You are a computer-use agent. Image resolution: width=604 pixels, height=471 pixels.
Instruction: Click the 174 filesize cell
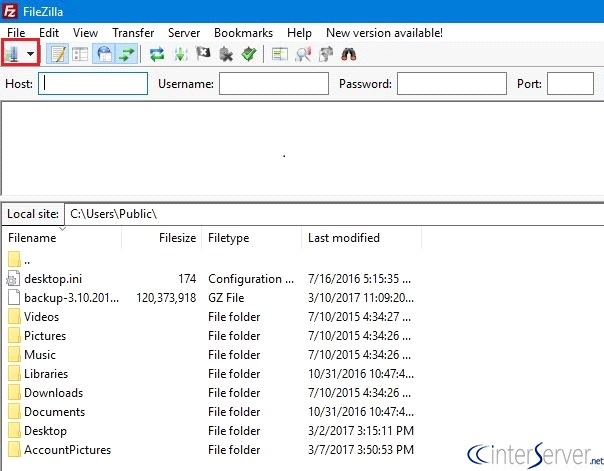pyautogui.click(x=187, y=279)
